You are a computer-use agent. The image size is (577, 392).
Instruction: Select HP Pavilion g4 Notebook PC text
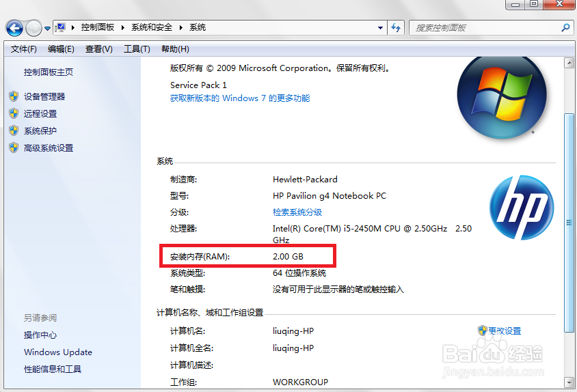pyautogui.click(x=330, y=196)
